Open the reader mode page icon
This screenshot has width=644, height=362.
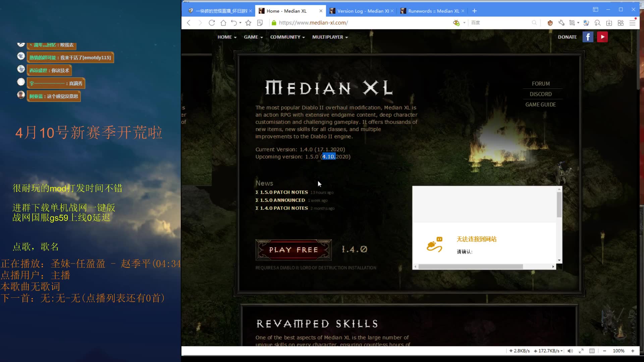(x=260, y=23)
